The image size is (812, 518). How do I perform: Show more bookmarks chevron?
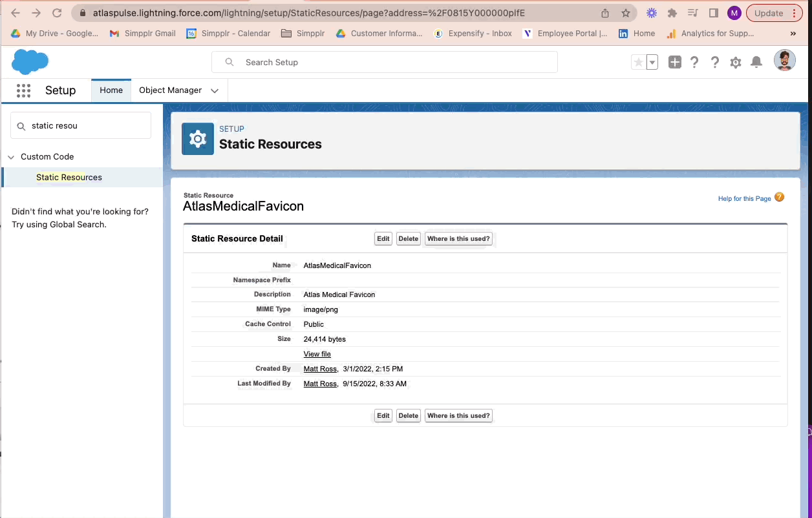click(x=793, y=34)
